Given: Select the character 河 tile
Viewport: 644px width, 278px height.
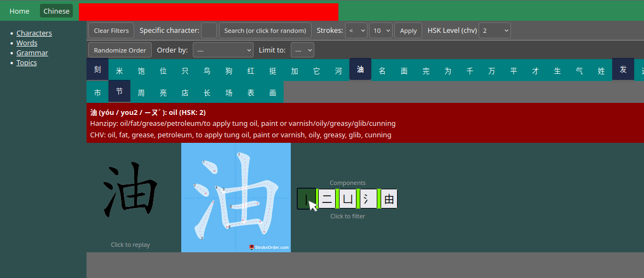Looking at the screenshot, I should (338, 71).
